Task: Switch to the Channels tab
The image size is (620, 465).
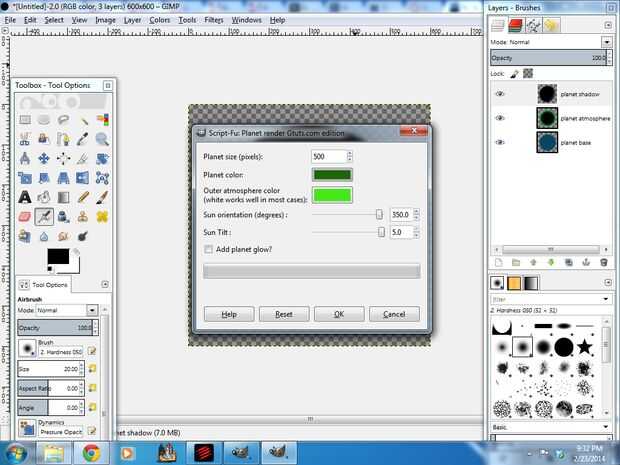Action: [x=515, y=26]
